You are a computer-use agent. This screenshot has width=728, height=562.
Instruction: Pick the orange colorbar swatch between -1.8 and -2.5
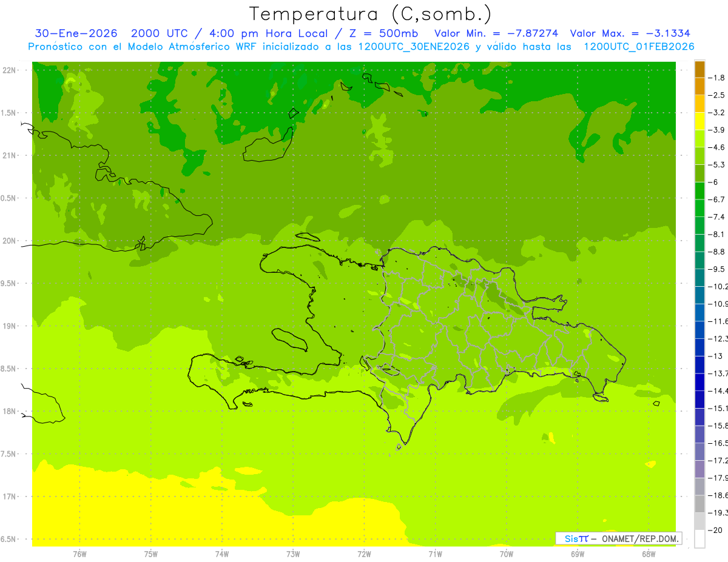[x=699, y=87]
